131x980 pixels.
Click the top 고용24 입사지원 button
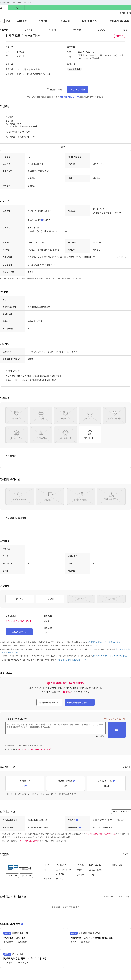78,89
